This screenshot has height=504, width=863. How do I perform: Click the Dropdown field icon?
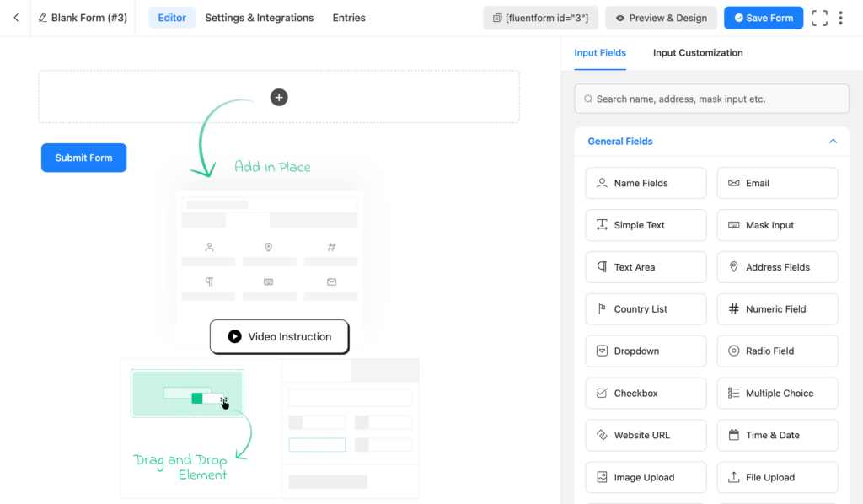tap(602, 351)
